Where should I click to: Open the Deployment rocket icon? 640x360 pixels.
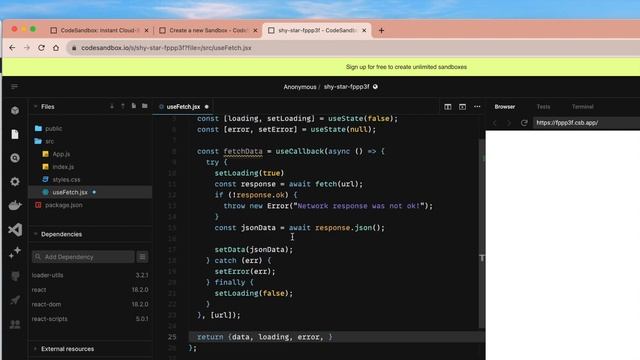pos(15,300)
